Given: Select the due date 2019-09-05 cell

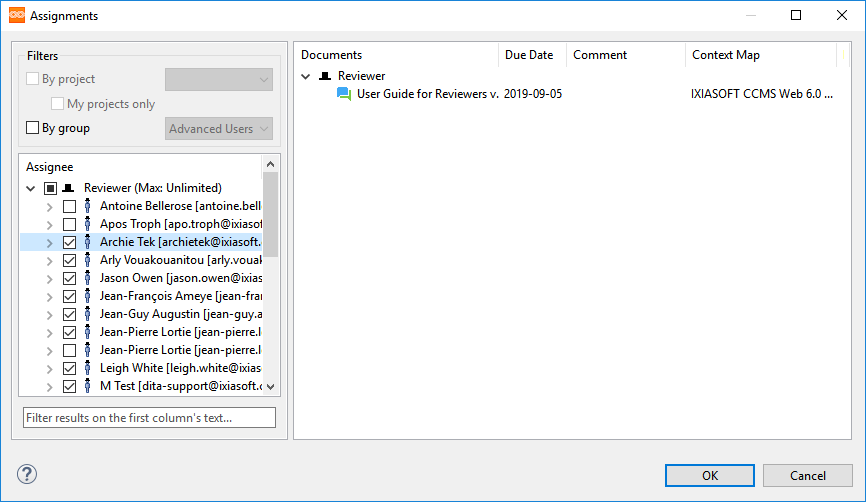Looking at the screenshot, I should coord(533,94).
